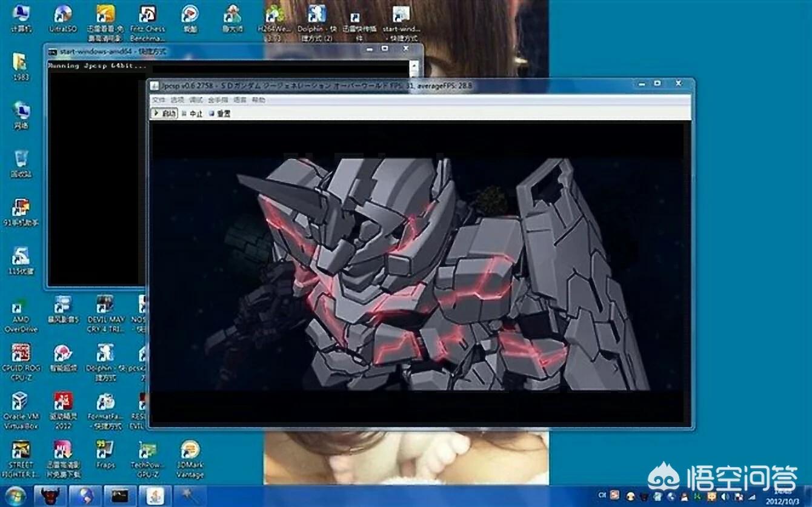Select the Oracle VM VirtualBox desktop icon
This screenshot has width=812, height=507.
(x=21, y=411)
